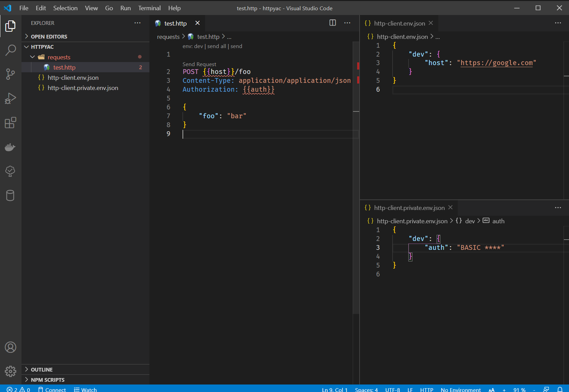Open the Docker extension panel
The image size is (569, 392).
pyautogui.click(x=11, y=147)
